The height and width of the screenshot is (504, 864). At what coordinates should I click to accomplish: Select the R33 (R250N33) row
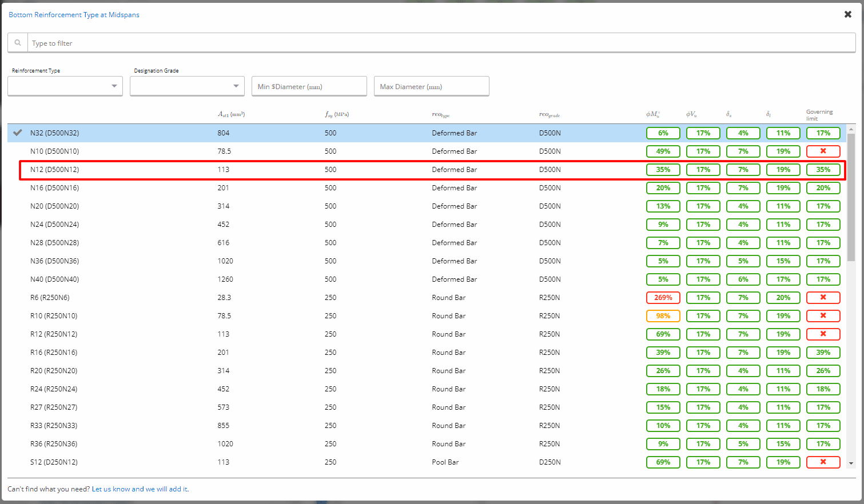[x=427, y=426]
